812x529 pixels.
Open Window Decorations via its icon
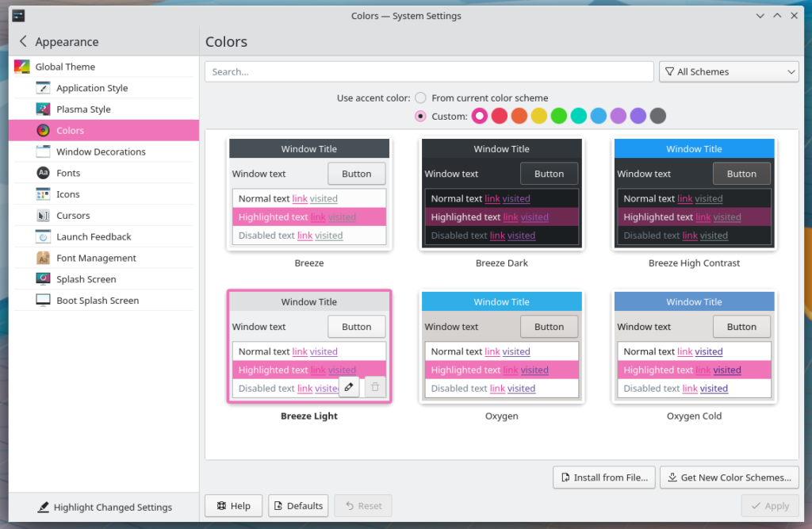pyautogui.click(x=43, y=151)
